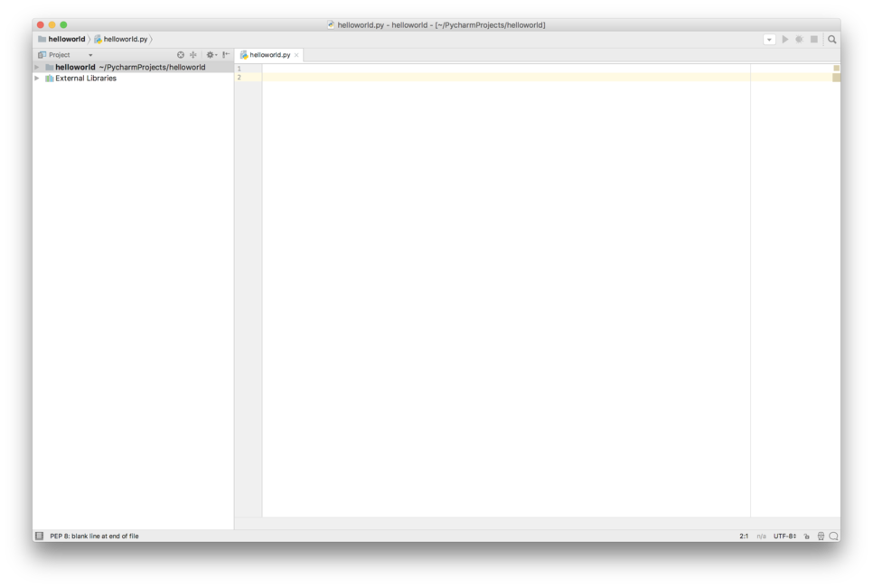Click the warning stripe marker on line 2
This screenshot has height=588, width=873.
[x=836, y=78]
